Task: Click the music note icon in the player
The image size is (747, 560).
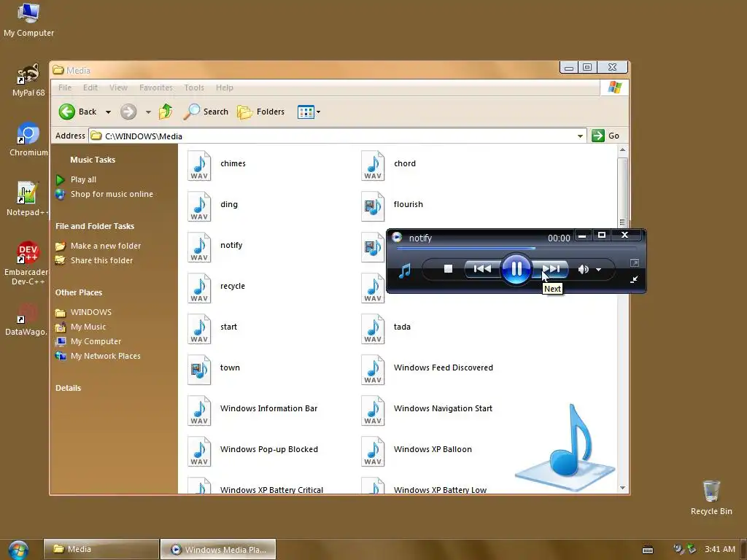Action: (404, 271)
